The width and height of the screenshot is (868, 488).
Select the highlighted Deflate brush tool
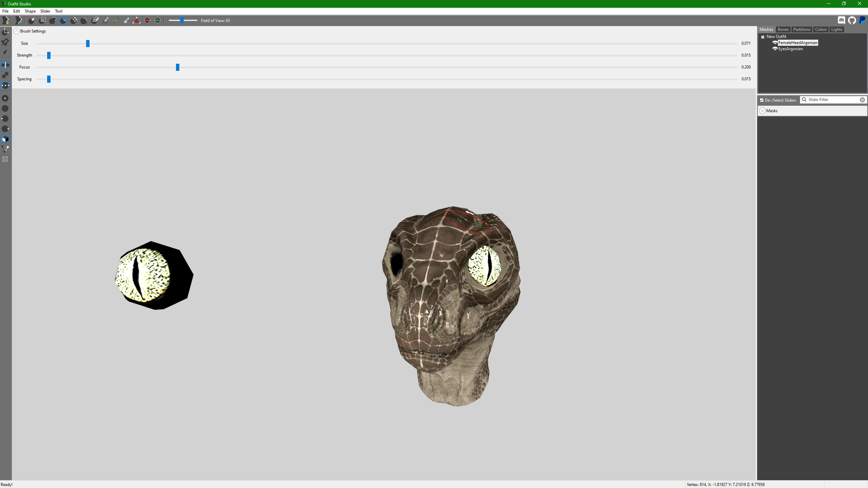[63, 20]
